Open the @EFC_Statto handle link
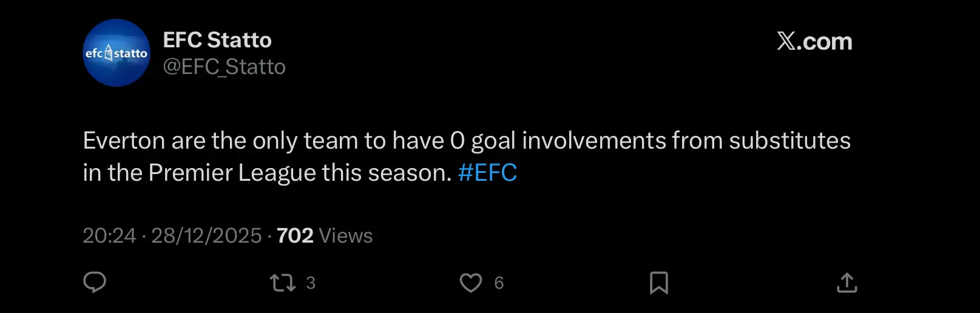The width and height of the screenshot is (980, 313). (x=224, y=67)
